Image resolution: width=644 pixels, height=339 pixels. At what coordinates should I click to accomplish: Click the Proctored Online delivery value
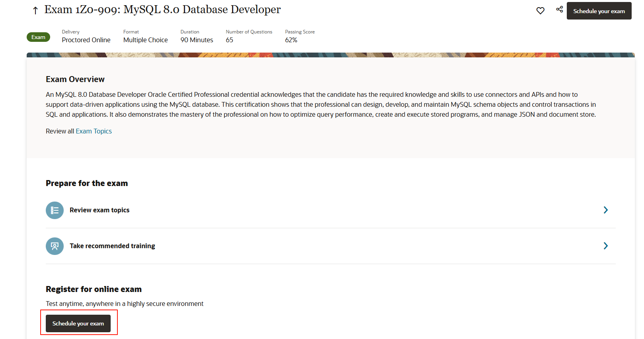86,40
